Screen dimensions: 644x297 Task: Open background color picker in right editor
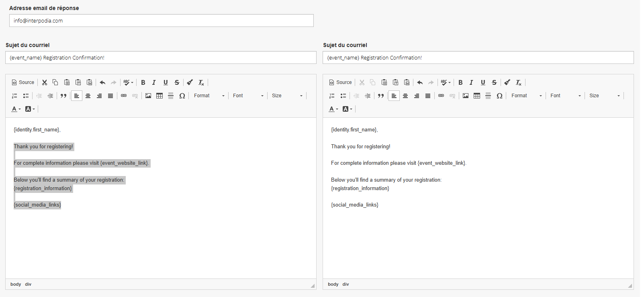(347, 109)
